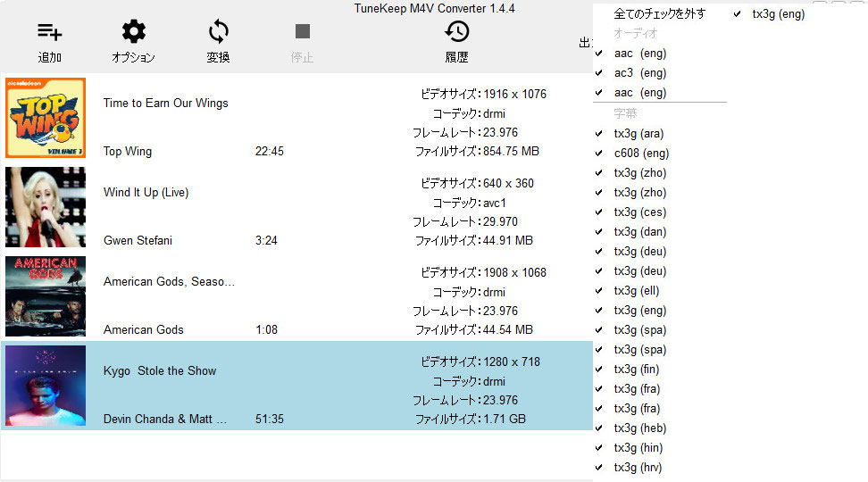This screenshot has height=482, width=868.
Task: Uncheck the ac3 (eng) audio track
Action: pyautogui.click(x=639, y=73)
